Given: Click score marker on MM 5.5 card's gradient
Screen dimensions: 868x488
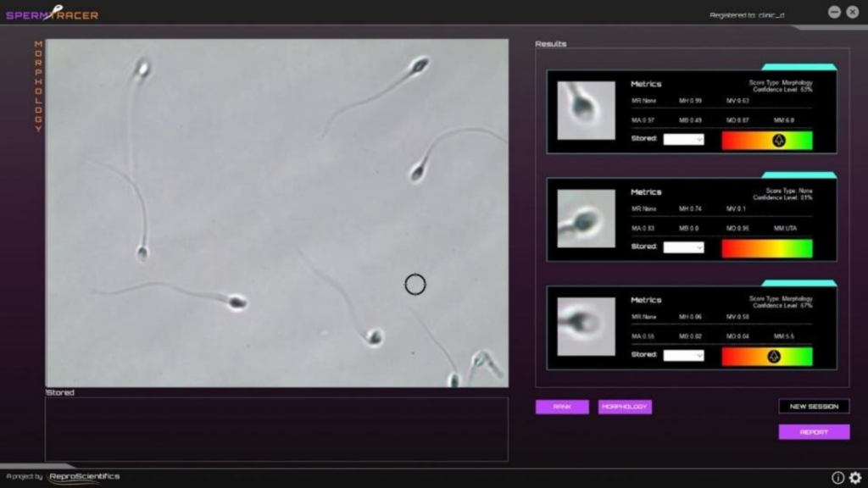Looking at the screenshot, I should [774, 357].
